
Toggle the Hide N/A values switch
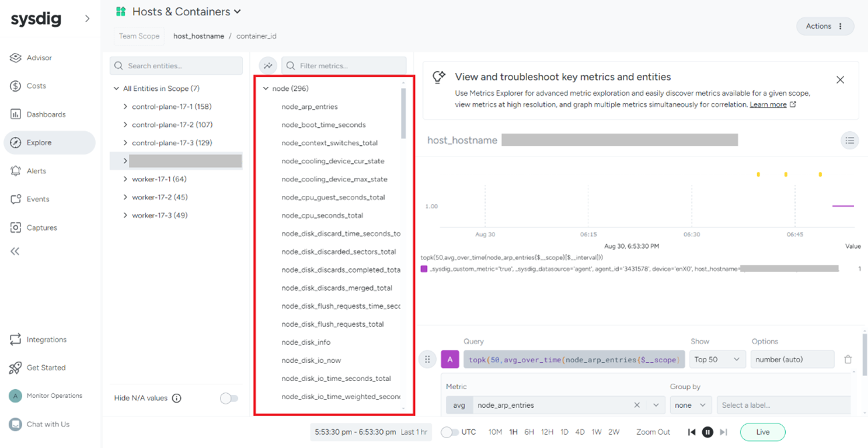click(229, 399)
